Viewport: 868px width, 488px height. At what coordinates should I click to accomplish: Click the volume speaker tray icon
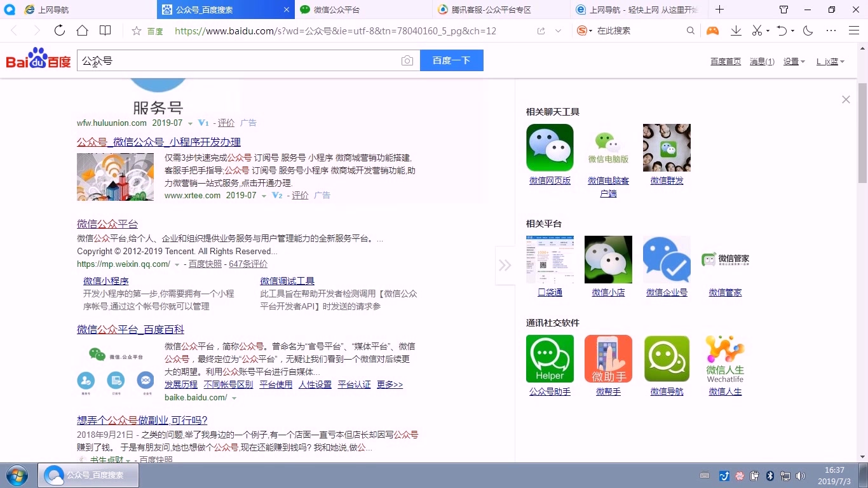click(801, 476)
